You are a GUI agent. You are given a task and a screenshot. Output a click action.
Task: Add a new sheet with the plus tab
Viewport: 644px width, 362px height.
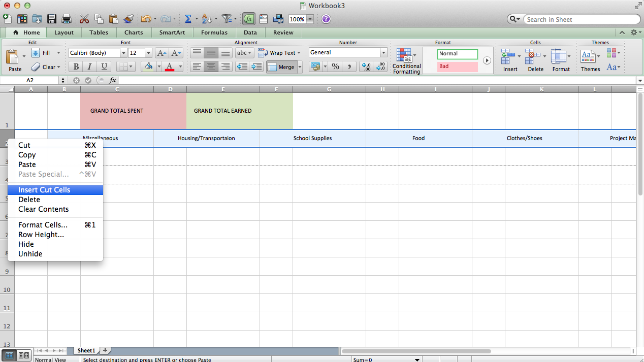[105, 350]
